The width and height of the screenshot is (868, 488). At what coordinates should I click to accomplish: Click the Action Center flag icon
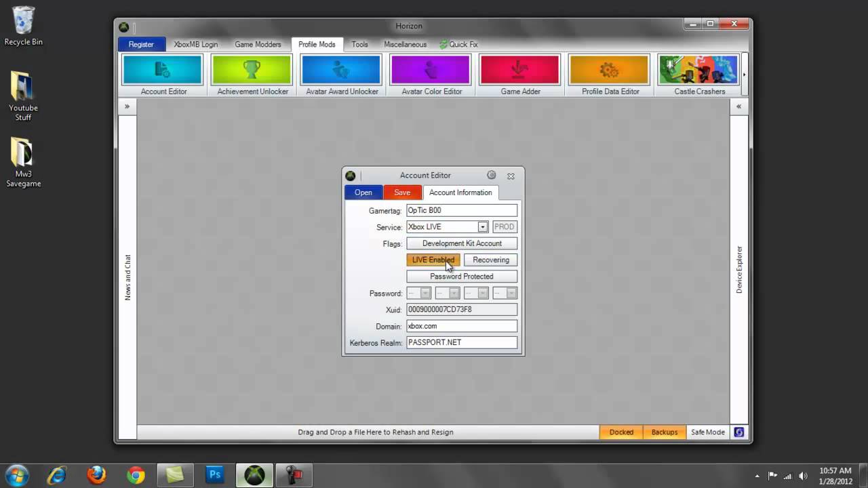coord(772,475)
